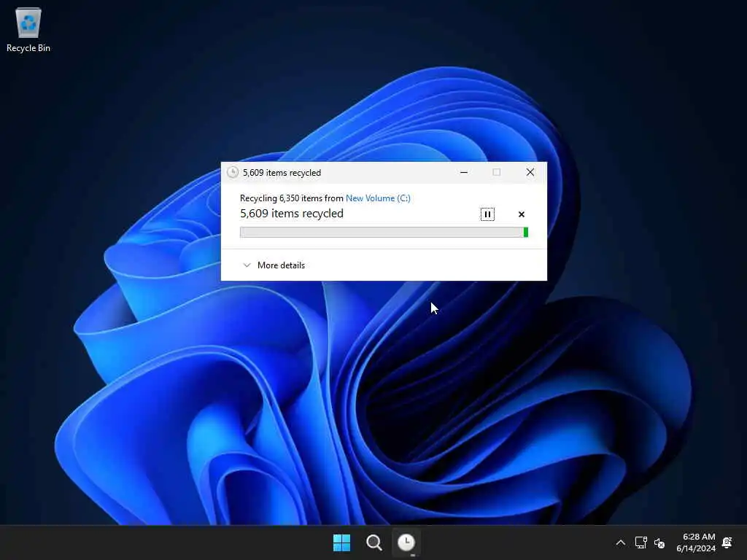The height and width of the screenshot is (560, 747).
Task: Select the recycling progress taskbar app
Action: pos(406,542)
